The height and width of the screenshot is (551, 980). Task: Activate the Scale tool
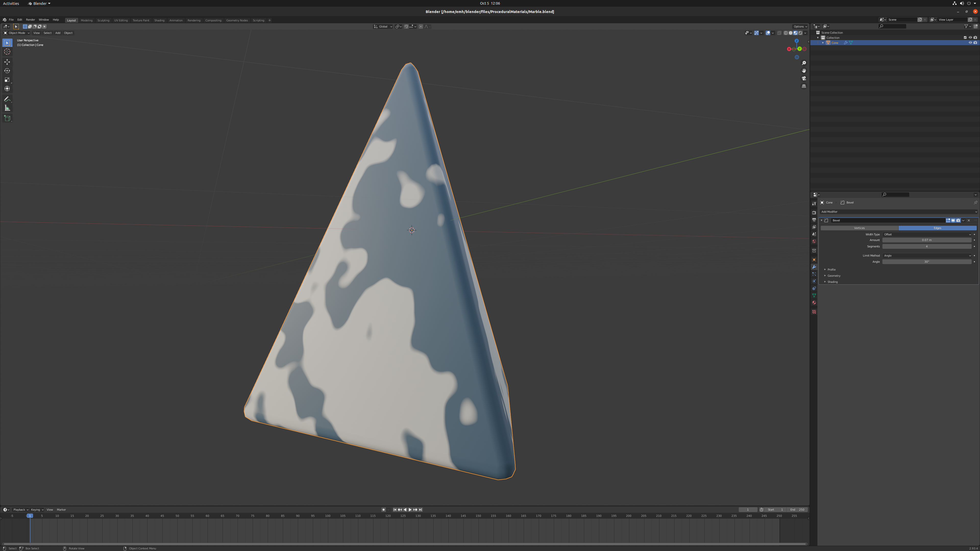pyautogui.click(x=7, y=80)
